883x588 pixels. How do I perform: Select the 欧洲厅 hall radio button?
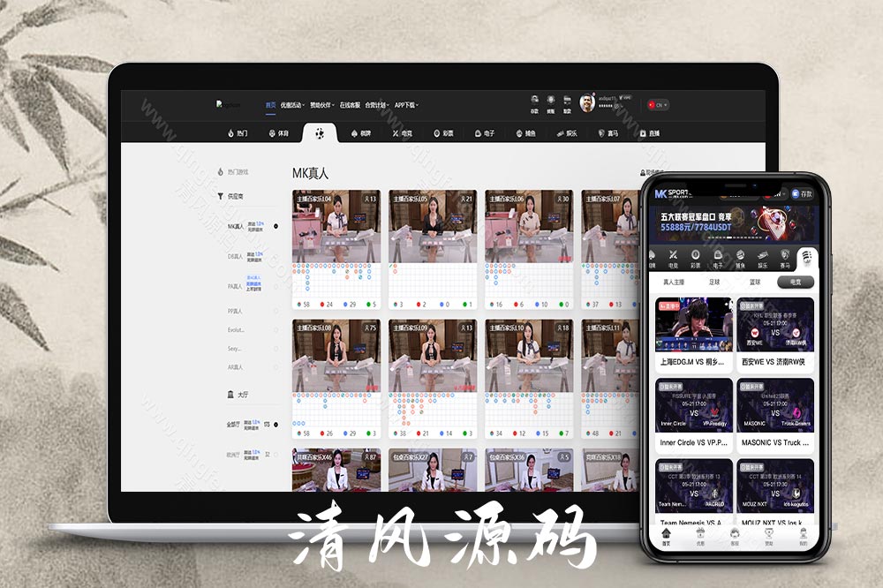click(275, 454)
